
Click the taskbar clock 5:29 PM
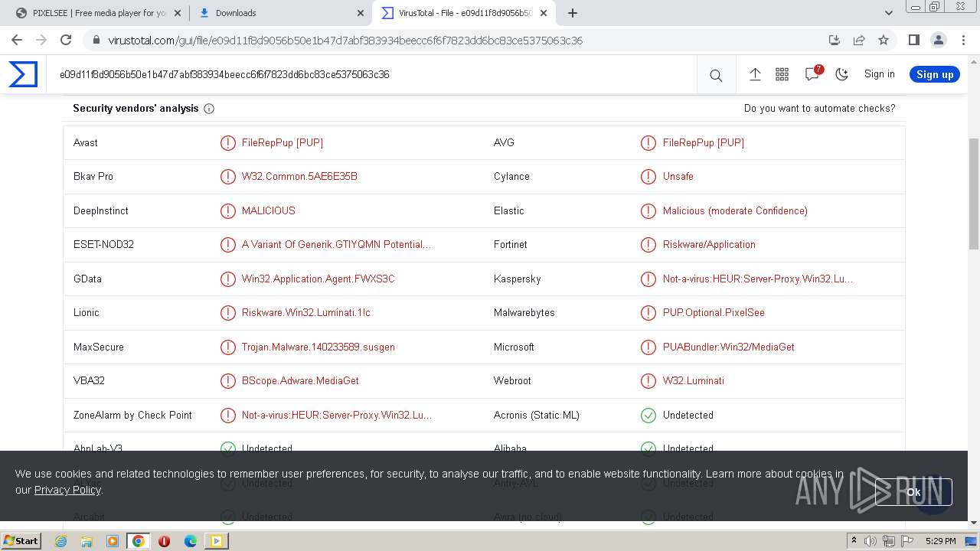click(x=940, y=541)
